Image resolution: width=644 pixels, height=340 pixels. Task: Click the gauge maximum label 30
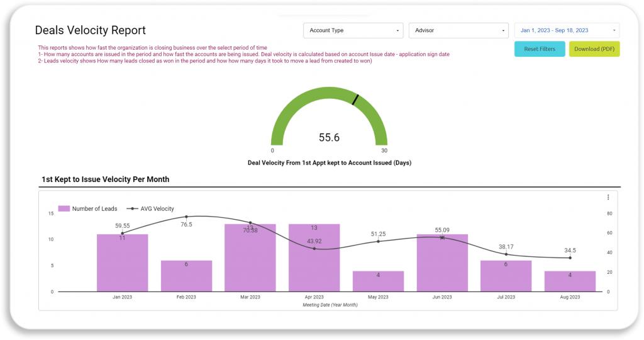click(x=384, y=150)
